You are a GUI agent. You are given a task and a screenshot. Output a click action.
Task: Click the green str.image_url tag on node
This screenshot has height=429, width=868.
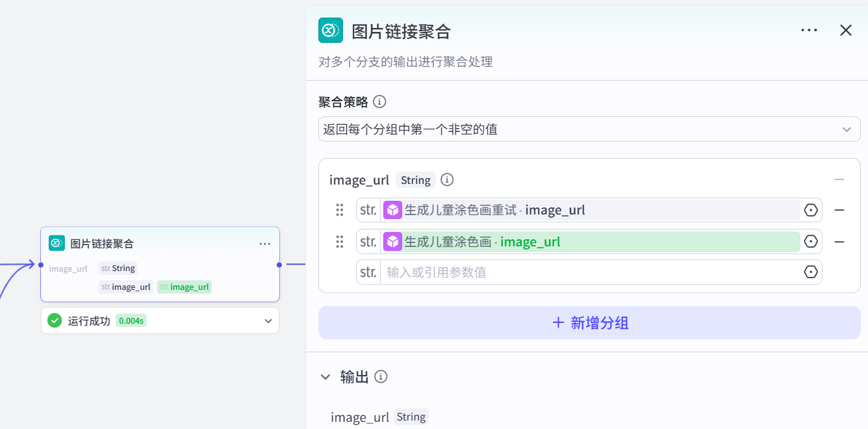tap(185, 287)
